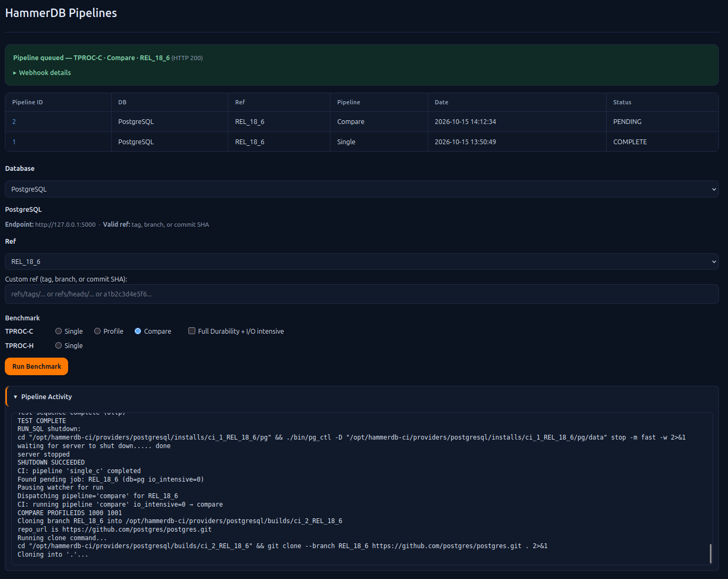Select the TPROC-C Single radio button
Image resolution: width=728 pixels, height=579 pixels.
pyautogui.click(x=59, y=331)
